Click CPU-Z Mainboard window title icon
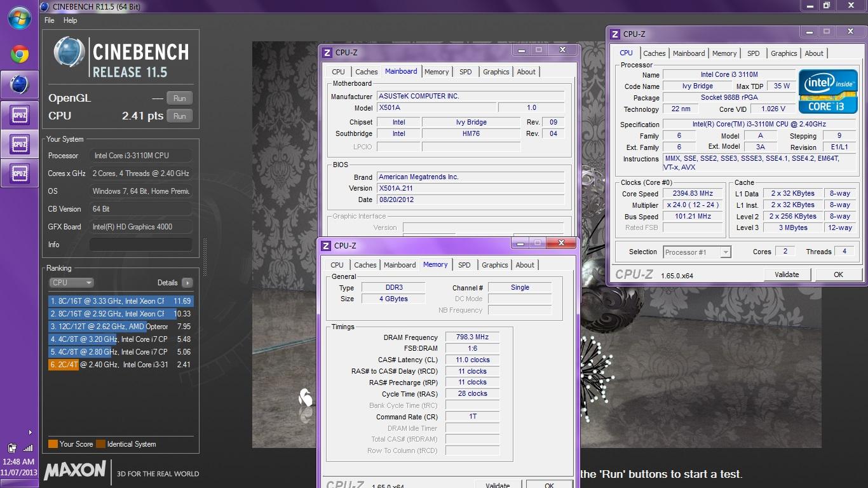The width and height of the screenshot is (868, 488). point(327,52)
